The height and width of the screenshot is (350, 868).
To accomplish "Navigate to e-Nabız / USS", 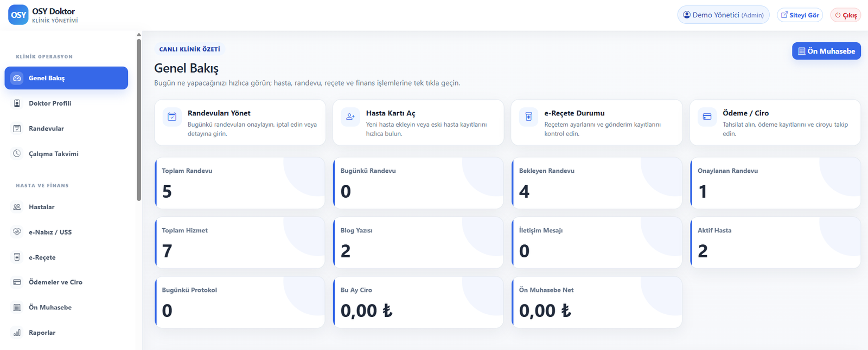I will click(x=66, y=232).
